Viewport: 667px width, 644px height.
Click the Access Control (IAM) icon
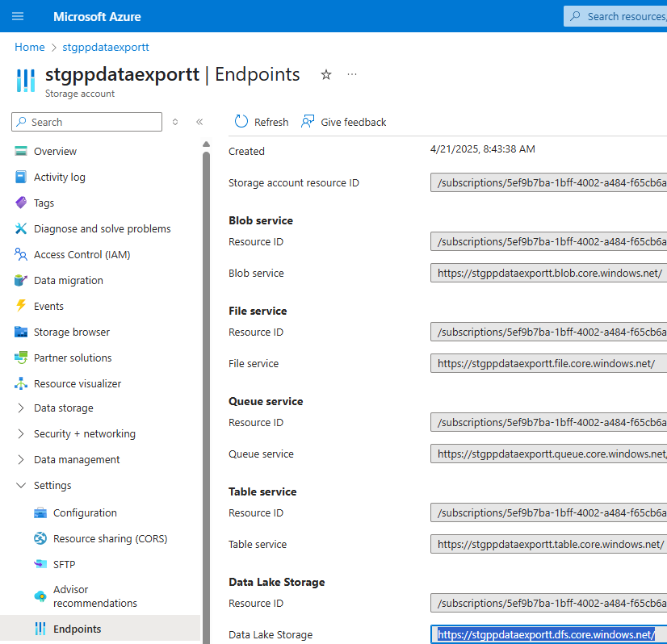pyautogui.click(x=21, y=254)
